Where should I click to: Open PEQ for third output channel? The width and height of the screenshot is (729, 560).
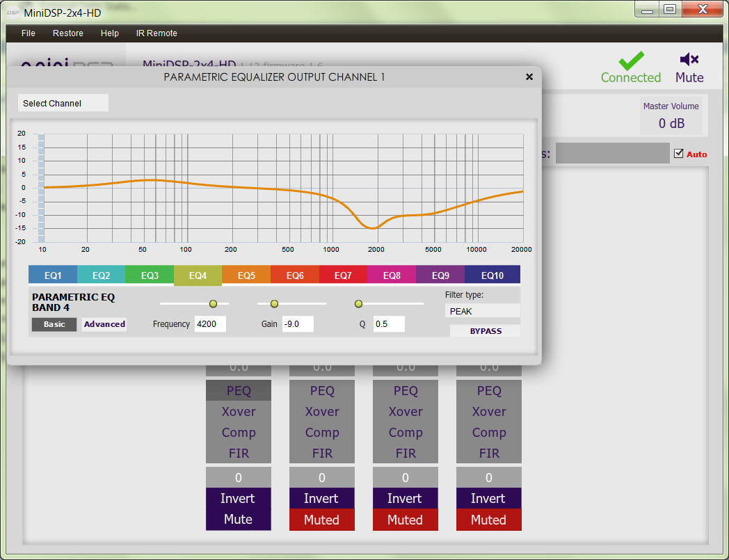pos(406,391)
